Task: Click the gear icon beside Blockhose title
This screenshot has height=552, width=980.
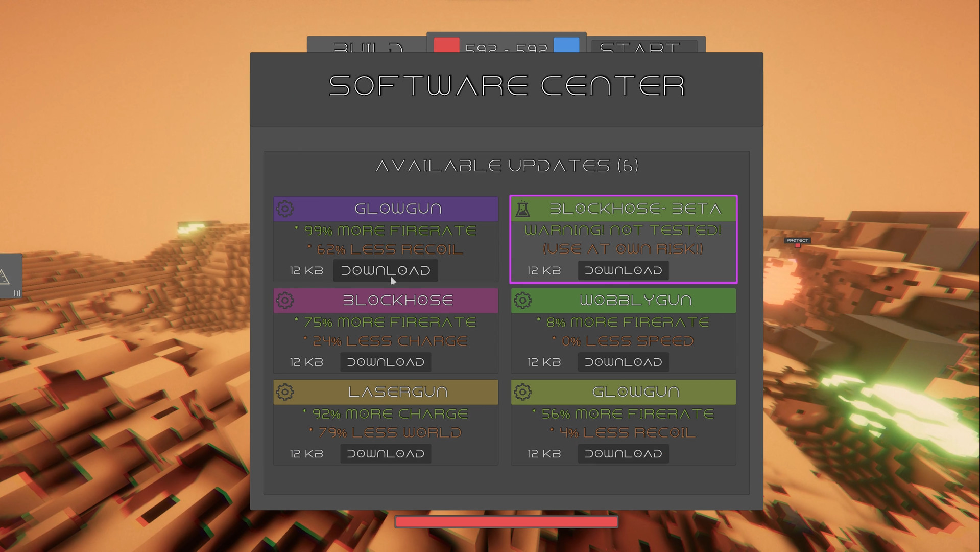Action: coord(285,300)
